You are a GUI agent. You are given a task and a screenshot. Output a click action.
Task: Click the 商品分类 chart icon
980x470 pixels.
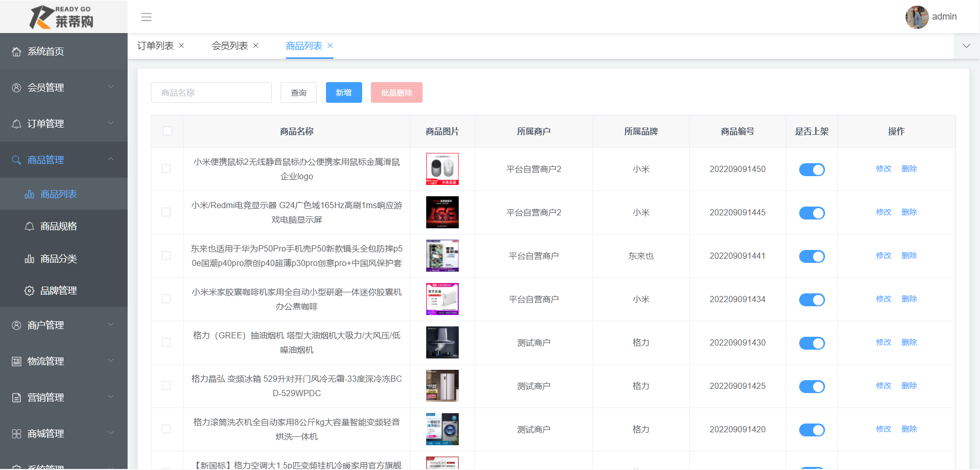(29, 259)
